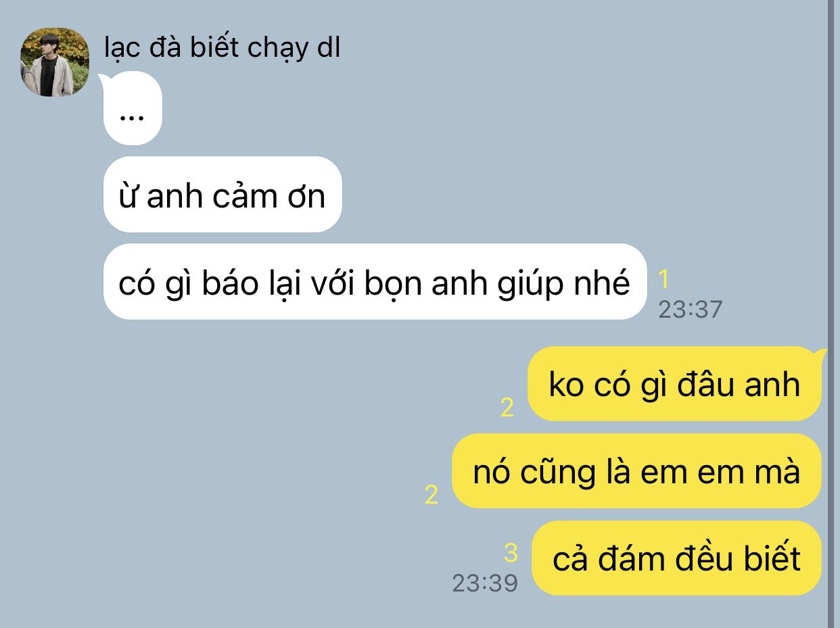The height and width of the screenshot is (628, 840).
Task: Click the vertical scrollbar on the right edge
Action: click(x=832, y=314)
